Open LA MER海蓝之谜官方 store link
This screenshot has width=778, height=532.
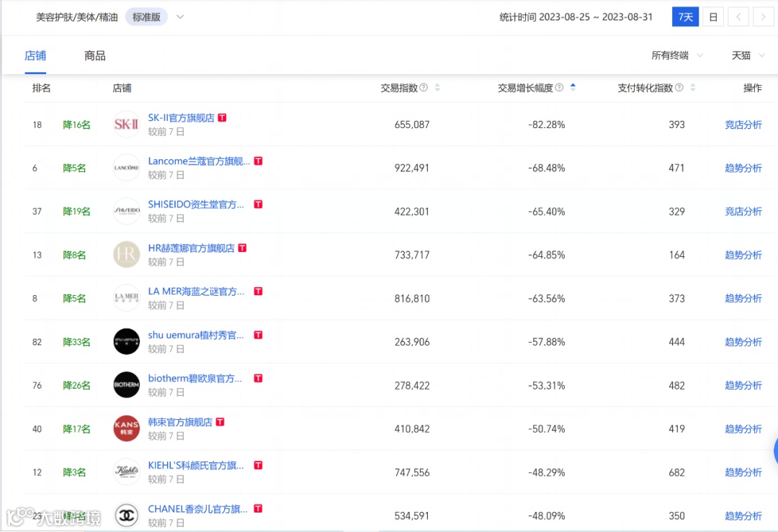click(x=196, y=291)
